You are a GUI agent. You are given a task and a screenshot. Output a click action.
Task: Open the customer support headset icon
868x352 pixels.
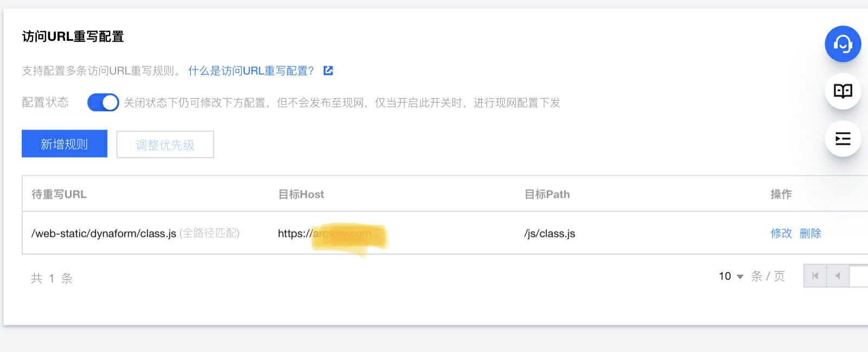[x=843, y=44]
